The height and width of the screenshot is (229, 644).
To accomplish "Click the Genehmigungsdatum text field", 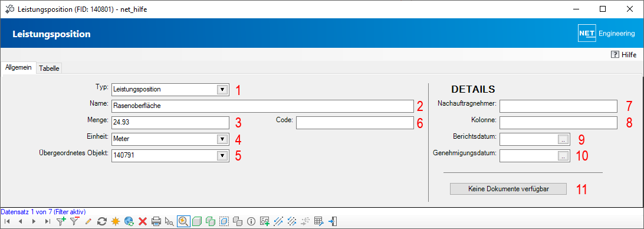I will pos(529,155).
